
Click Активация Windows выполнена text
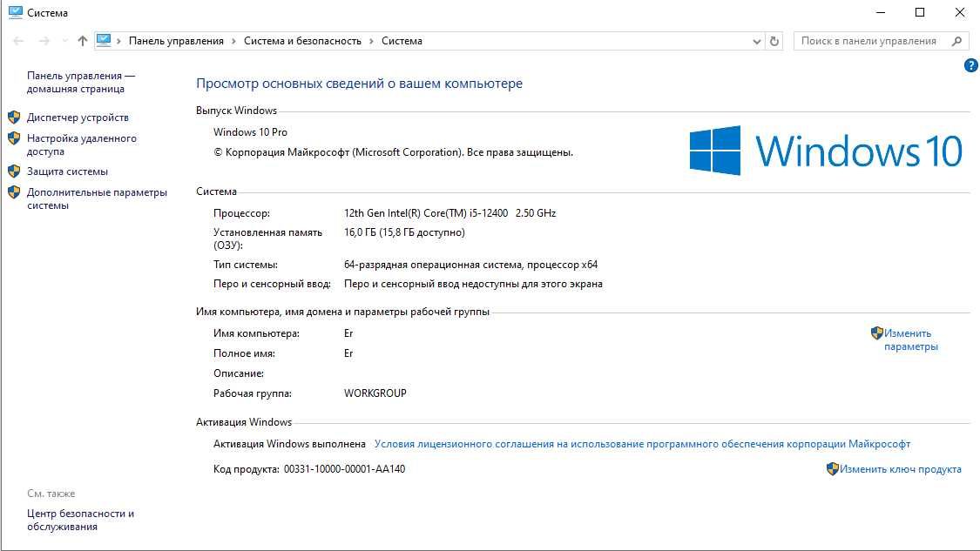pyautogui.click(x=289, y=444)
